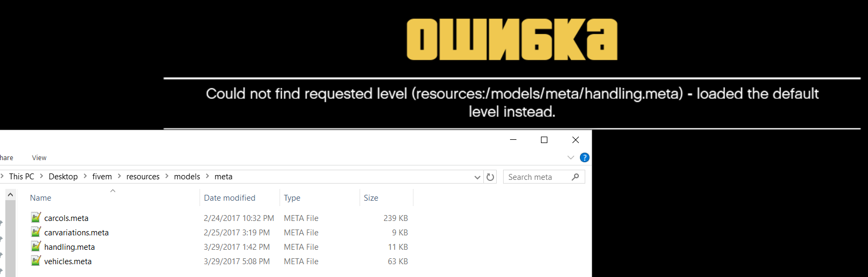The width and height of the screenshot is (868, 277).
Task: Click date 2/24/2017 10:32 PM
Action: click(x=239, y=218)
